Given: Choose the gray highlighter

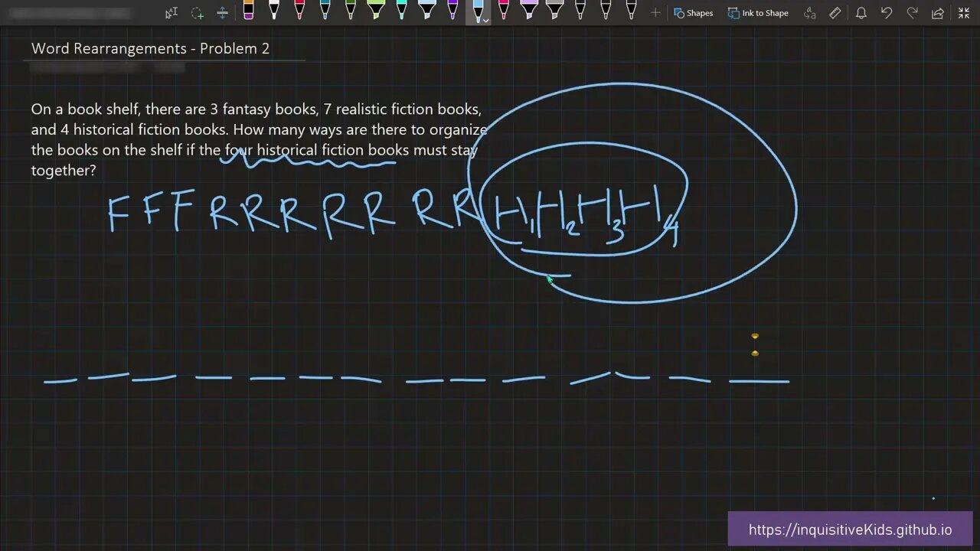Looking at the screenshot, I should (x=555, y=11).
